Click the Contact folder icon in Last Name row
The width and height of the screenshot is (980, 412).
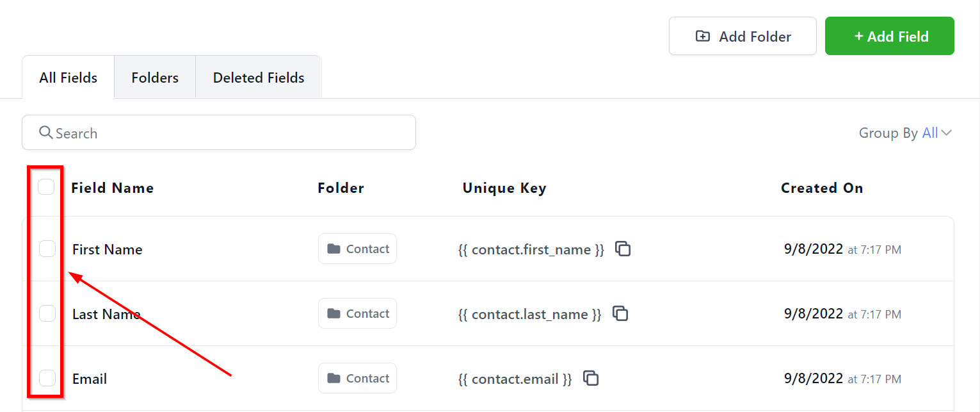pos(333,313)
